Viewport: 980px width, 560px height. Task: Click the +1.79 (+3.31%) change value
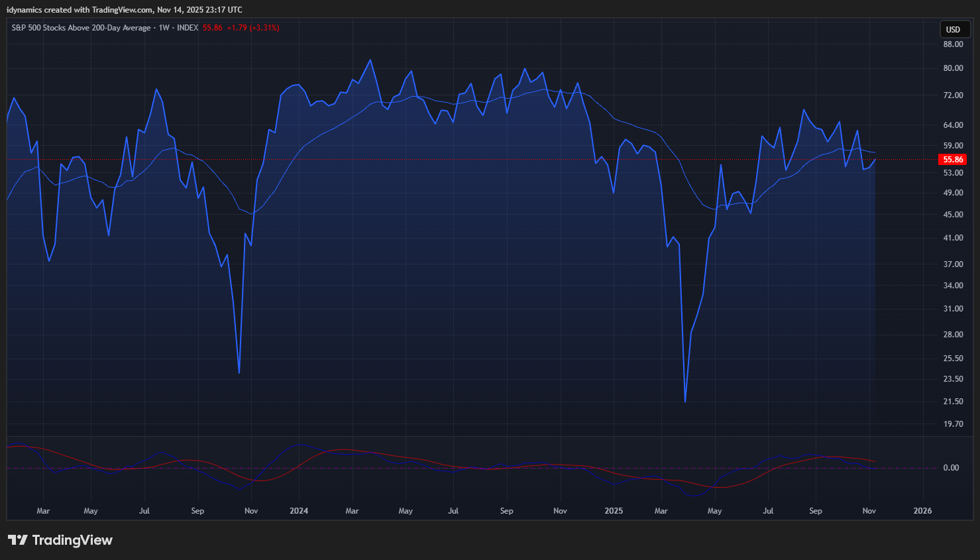[253, 28]
